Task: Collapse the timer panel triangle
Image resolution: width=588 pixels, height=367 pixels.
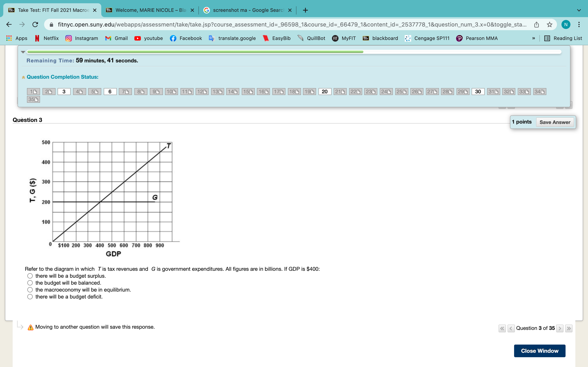Action: coord(23,52)
